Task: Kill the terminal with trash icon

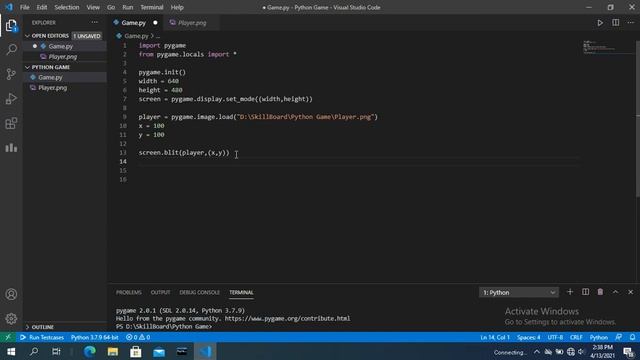Action: (600, 292)
